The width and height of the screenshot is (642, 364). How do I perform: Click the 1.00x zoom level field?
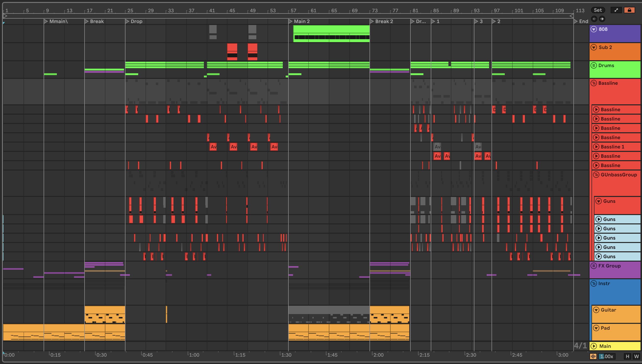tap(607, 356)
